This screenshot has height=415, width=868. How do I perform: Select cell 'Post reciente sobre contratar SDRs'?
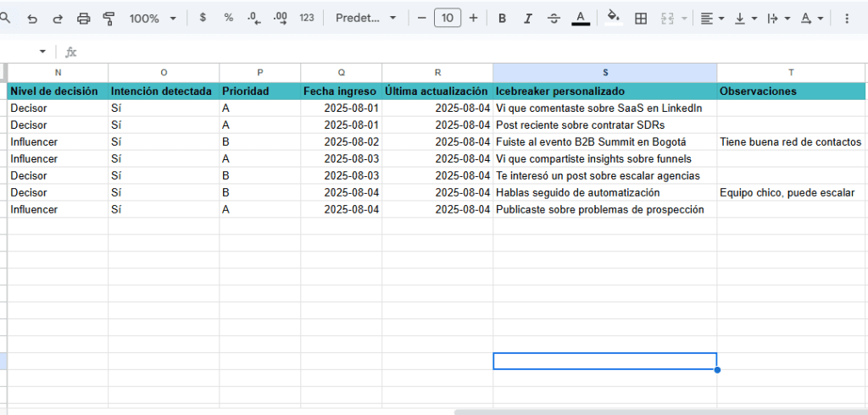(x=604, y=125)
